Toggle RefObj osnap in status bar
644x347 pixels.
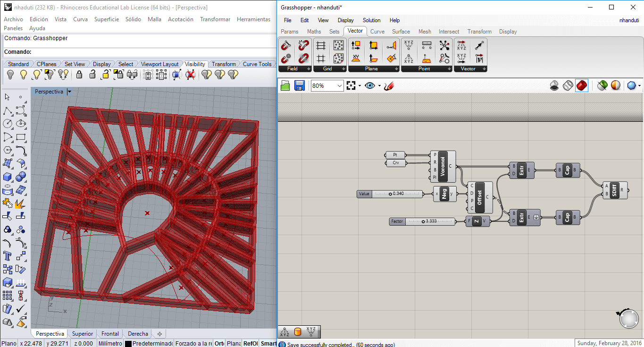[x=250, y=344]
